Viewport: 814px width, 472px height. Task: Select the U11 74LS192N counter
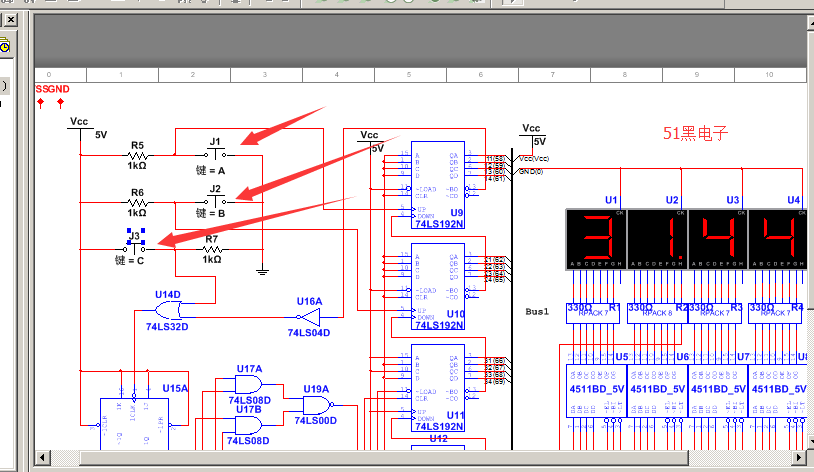tap(438, 387)
